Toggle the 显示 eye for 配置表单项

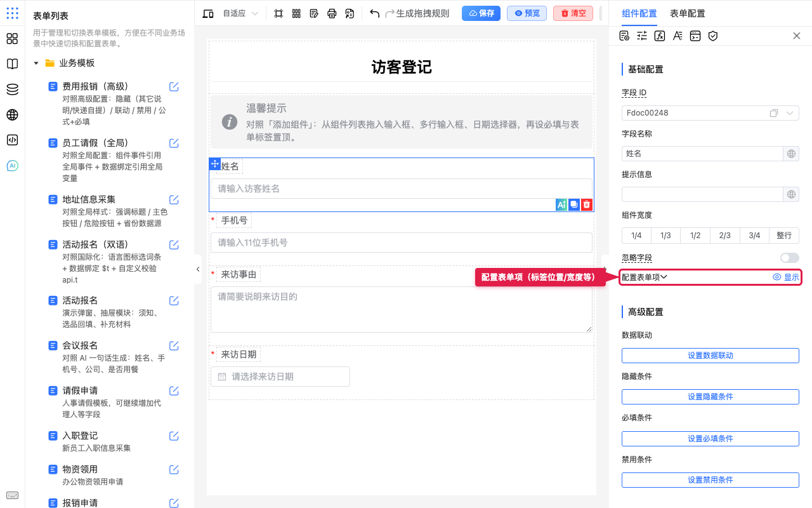pyautogui.click(x=786, y=277)
